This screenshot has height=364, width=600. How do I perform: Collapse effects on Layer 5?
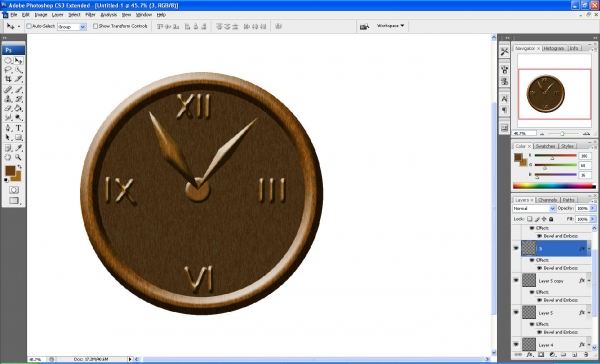pyautogui.click(x=589, y=313)
